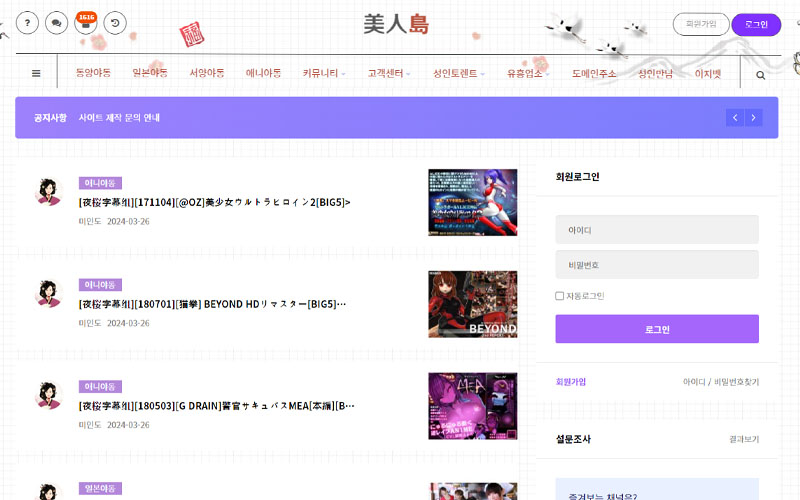The width and height of the screenshot is (800, 500).
Task: Click 애니야동 tag on G DRAIN post
Action: click(100, 387)
